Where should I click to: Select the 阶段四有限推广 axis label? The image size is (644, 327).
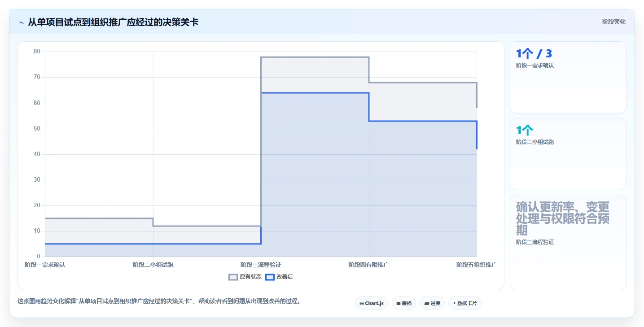click(369, 265)
